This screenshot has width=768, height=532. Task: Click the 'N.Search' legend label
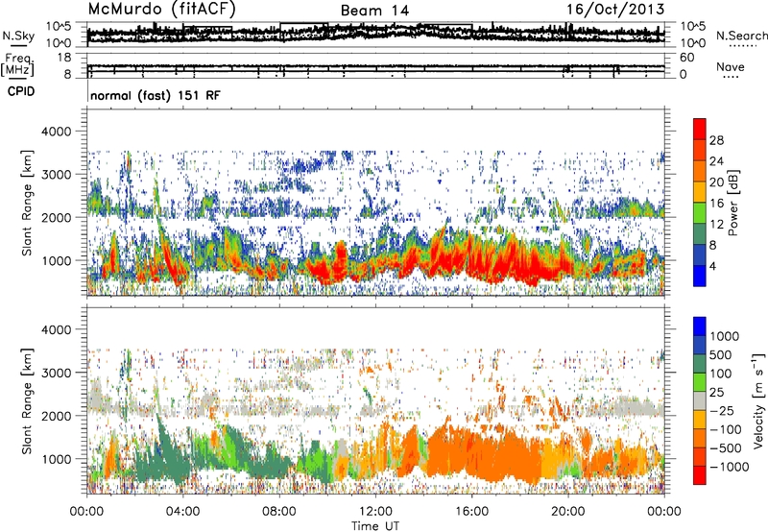pos(742,36)
